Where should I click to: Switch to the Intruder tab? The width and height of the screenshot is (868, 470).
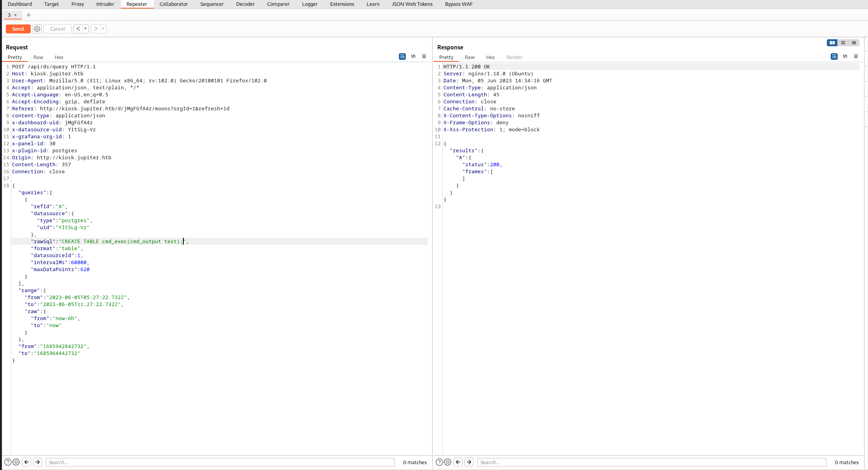[x=105, y=4]
